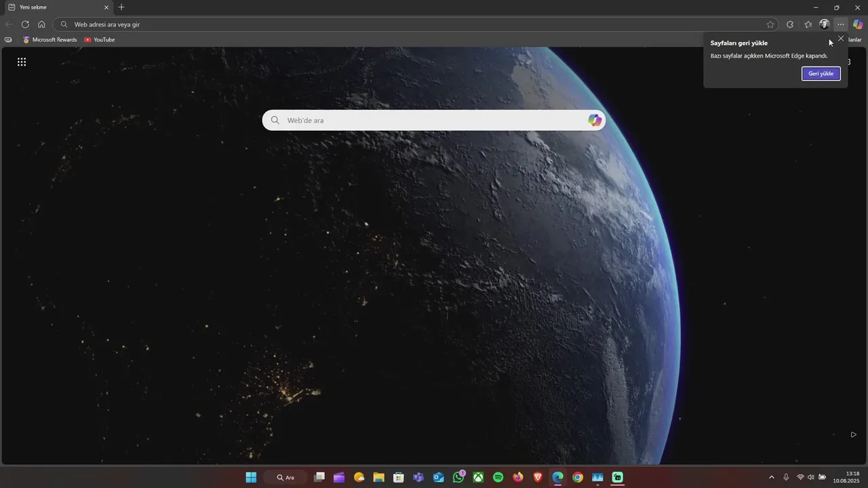Screen dimensions: 868x488
Task: Open Spotify from the taskbar
Action: point(498,477)
